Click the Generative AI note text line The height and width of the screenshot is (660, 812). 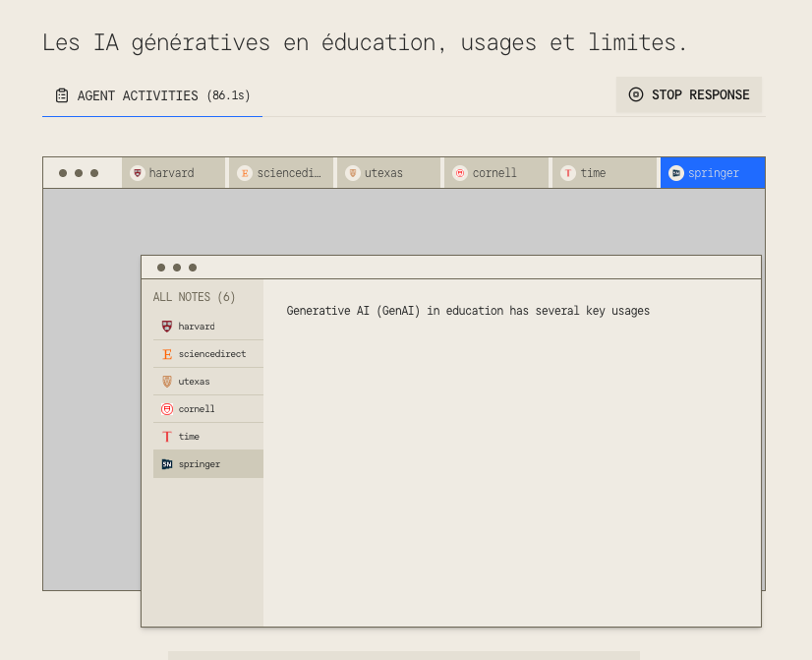click(468, 311)
